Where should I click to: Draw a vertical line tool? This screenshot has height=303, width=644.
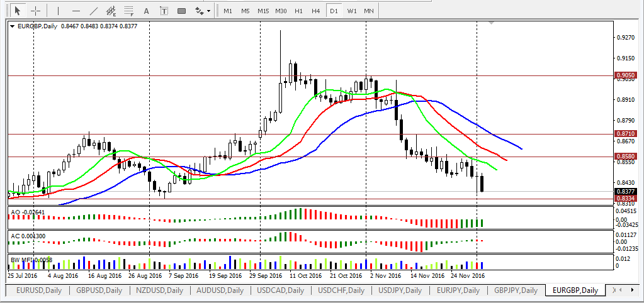pos(58,11)
